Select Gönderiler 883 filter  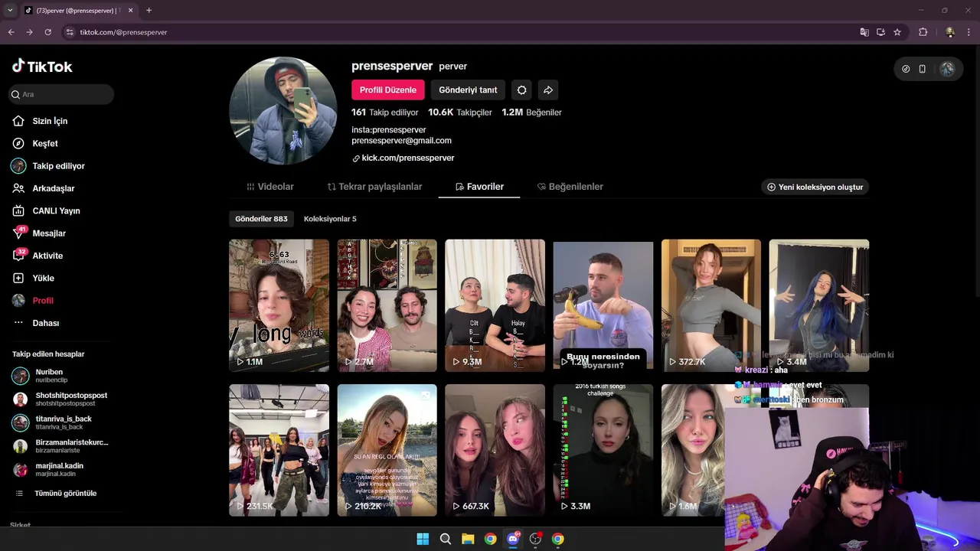click(x=261, y=219)
